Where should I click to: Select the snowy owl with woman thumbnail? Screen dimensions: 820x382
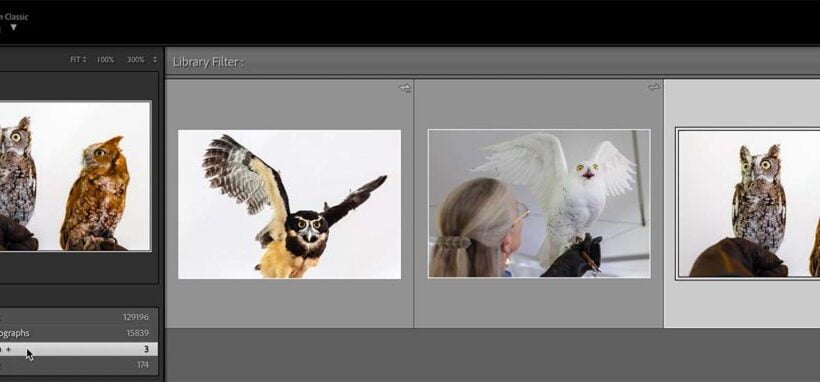(539, 204)
